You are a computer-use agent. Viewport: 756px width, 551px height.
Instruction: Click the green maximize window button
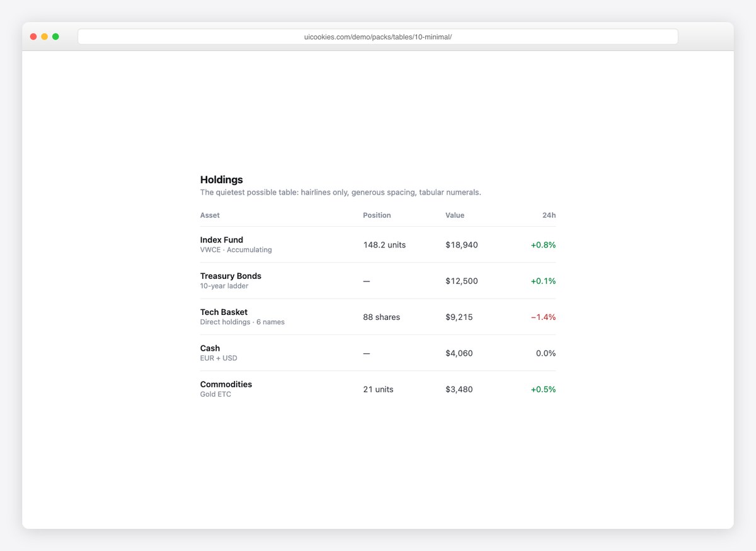(x=55, y=37)
